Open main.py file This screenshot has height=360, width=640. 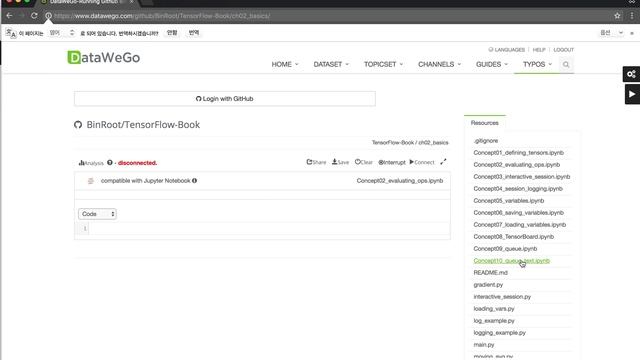[x=484, y=344]
